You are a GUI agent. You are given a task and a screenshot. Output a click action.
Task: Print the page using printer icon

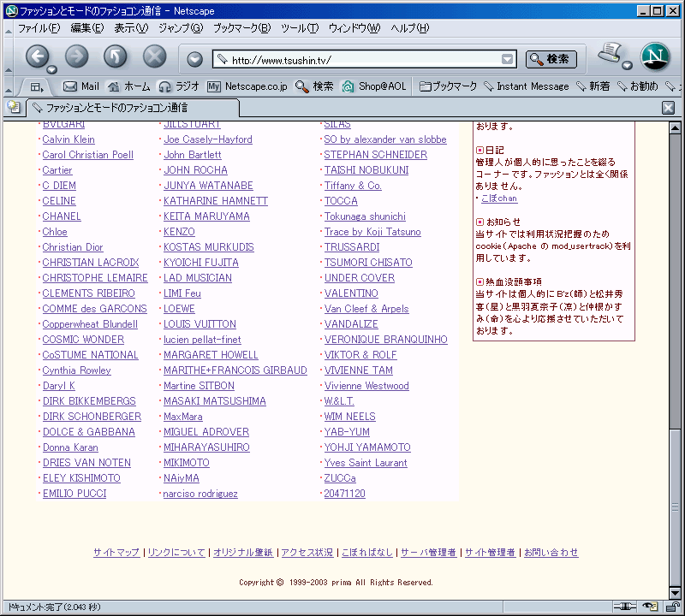tap(610, 54)
